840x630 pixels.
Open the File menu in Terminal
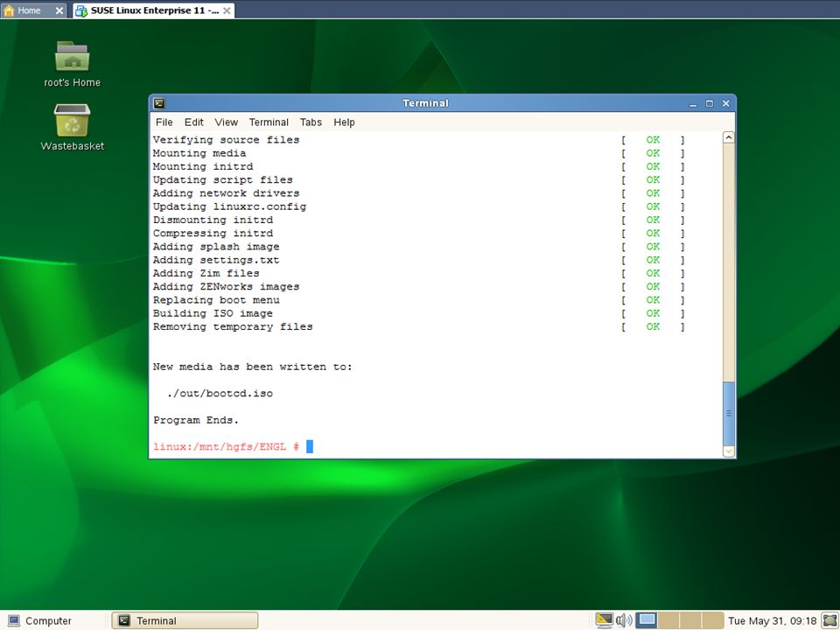pyautogui.click(x=164, y=122)
